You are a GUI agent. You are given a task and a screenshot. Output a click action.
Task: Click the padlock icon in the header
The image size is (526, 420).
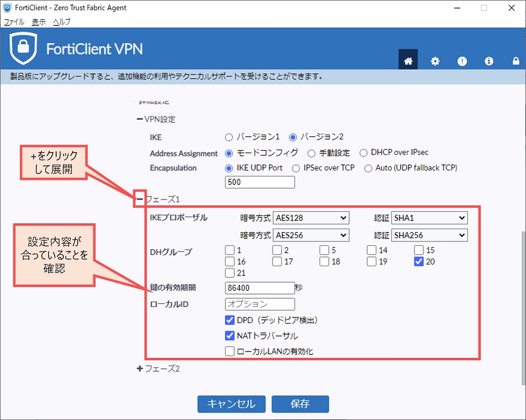coord(516,61)
